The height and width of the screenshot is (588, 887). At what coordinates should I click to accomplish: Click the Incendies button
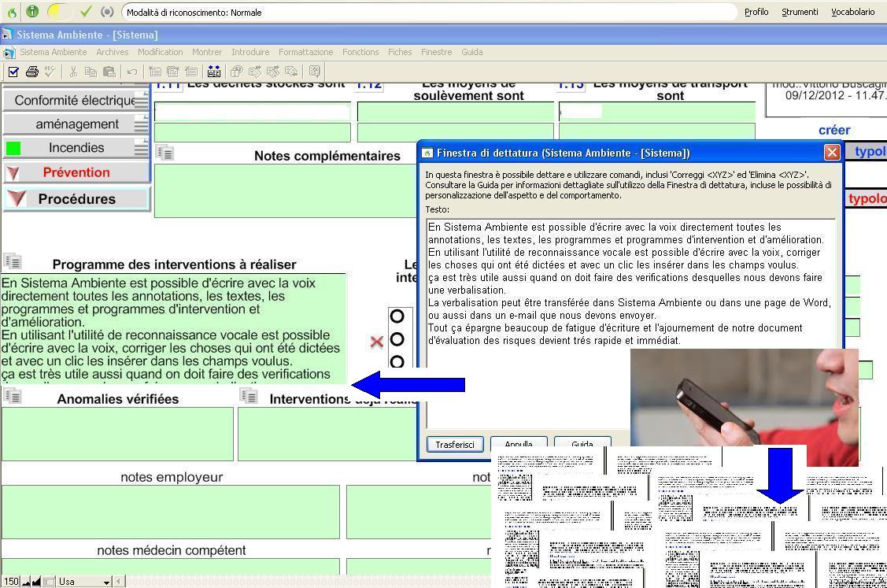click(x=76, y=148)
